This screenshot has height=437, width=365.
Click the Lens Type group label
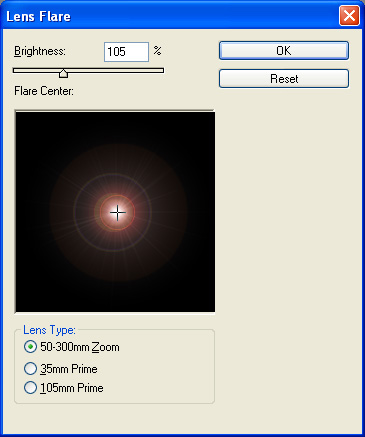49,330
